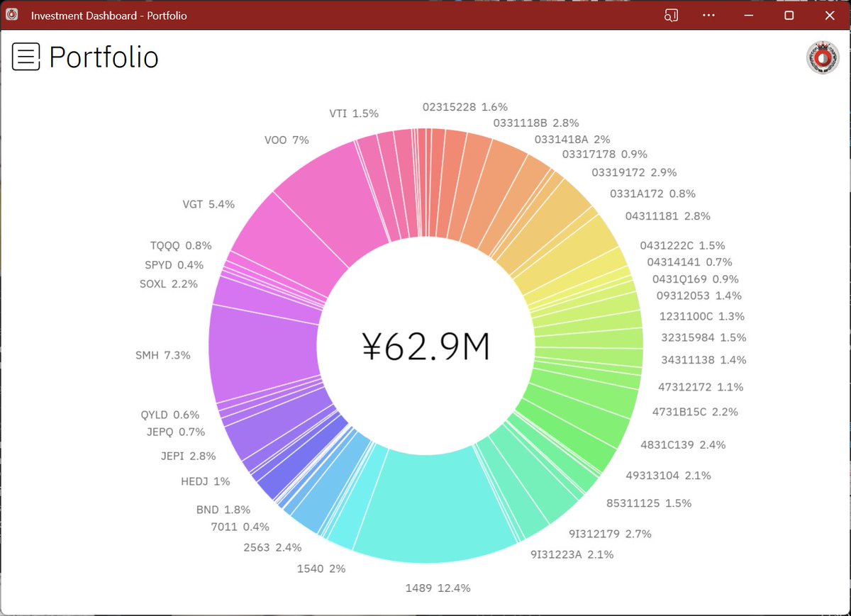Click the 'JEPI 2.8%' label
The width and height of the screenshot is (851, 616).
188,456
